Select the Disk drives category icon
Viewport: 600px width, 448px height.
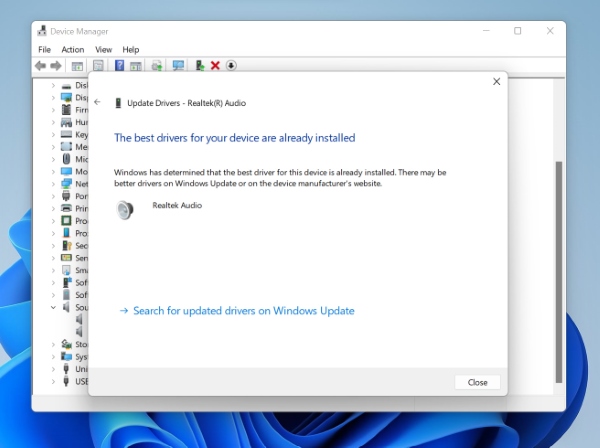coord(66,86)
